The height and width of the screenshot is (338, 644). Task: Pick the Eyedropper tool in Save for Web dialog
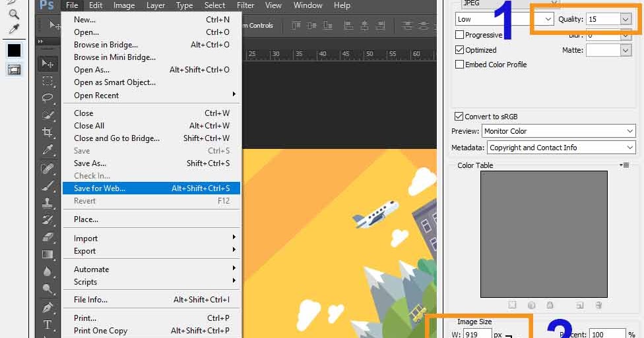14,29
